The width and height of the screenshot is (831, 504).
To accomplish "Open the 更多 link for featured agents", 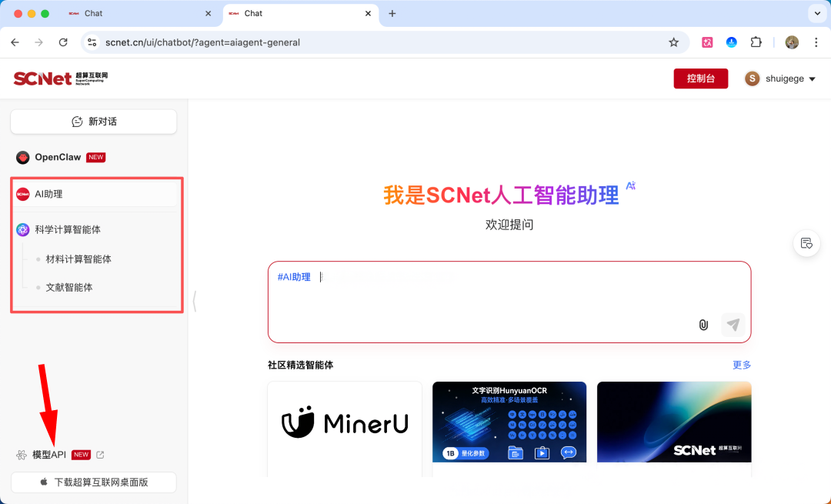I will pos(742,365).
